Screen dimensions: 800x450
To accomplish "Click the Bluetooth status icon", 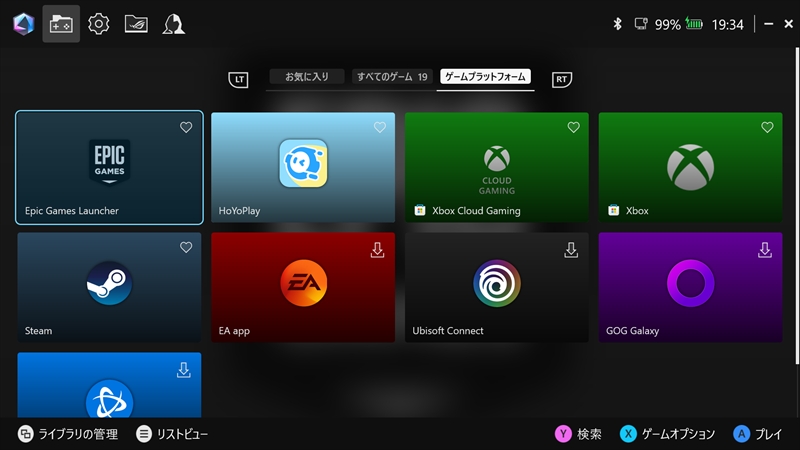I will click(617, 24).
